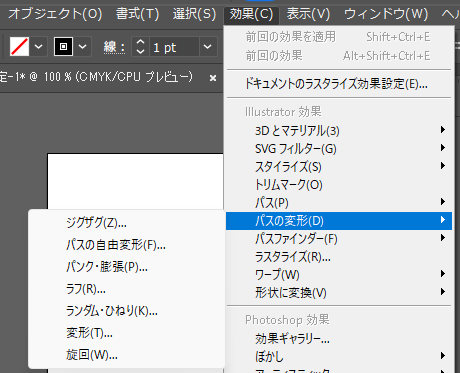
Task: Expand スタイライズ(S) submenu
Action: [x=339, y=166]
